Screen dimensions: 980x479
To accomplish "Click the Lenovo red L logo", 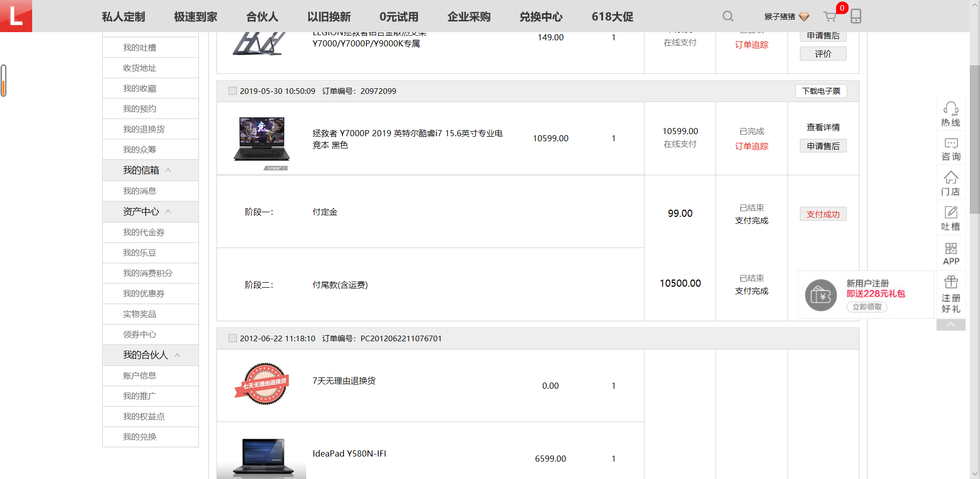I will pyautogui.click(x=16, y=16).
